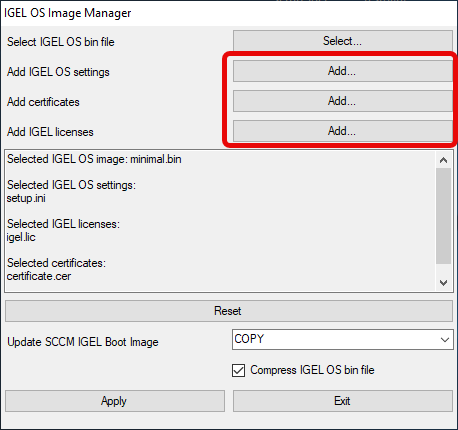Toggle Compress IGEL OS bin file checkbox
The width and height of the screenshot is (458, 430).
[238, 370]
